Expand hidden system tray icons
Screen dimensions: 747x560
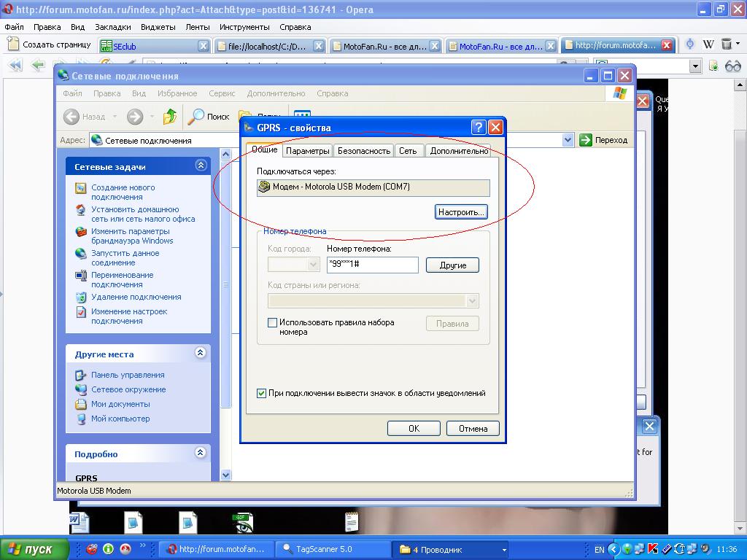pyautogui.click(x=613, y=550)
